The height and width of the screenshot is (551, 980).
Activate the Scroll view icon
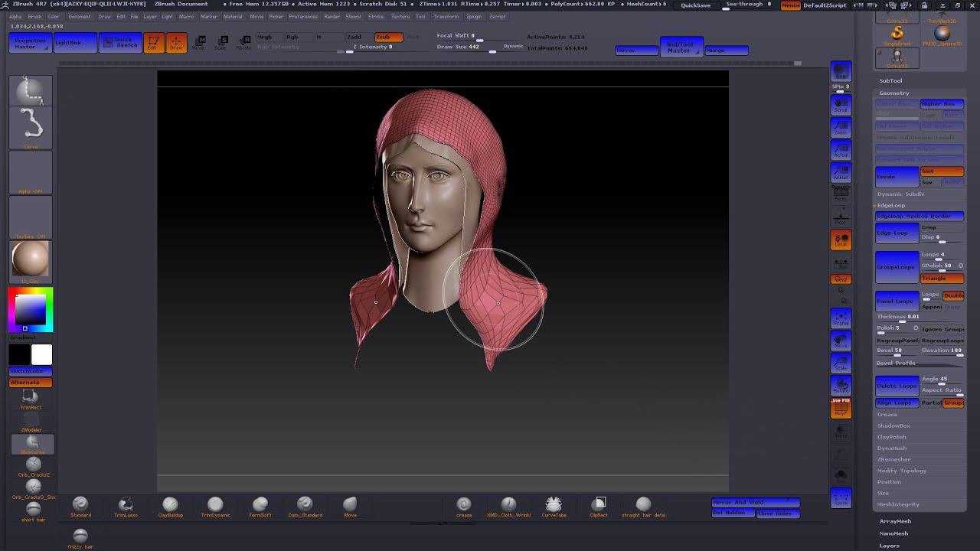tap(841, 103)
